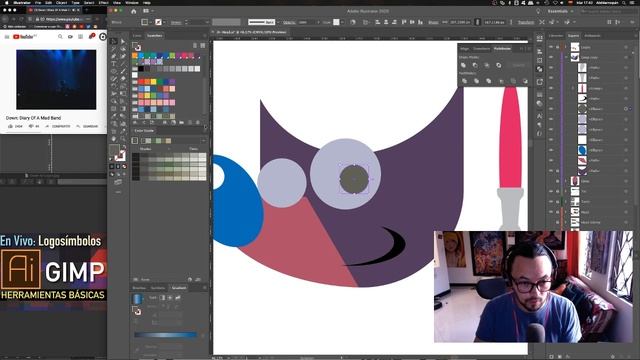Select the linear gradient type button

click(x=162, y=298)
